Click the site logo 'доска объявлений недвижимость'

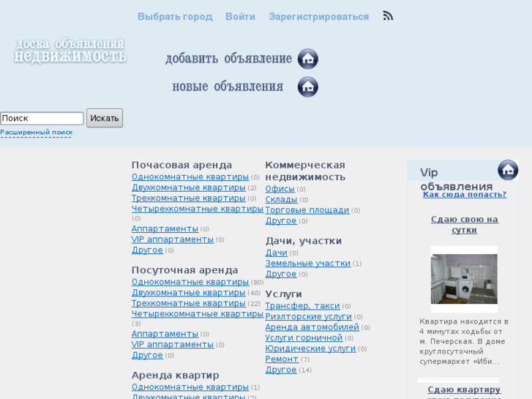tap(70, 51)
